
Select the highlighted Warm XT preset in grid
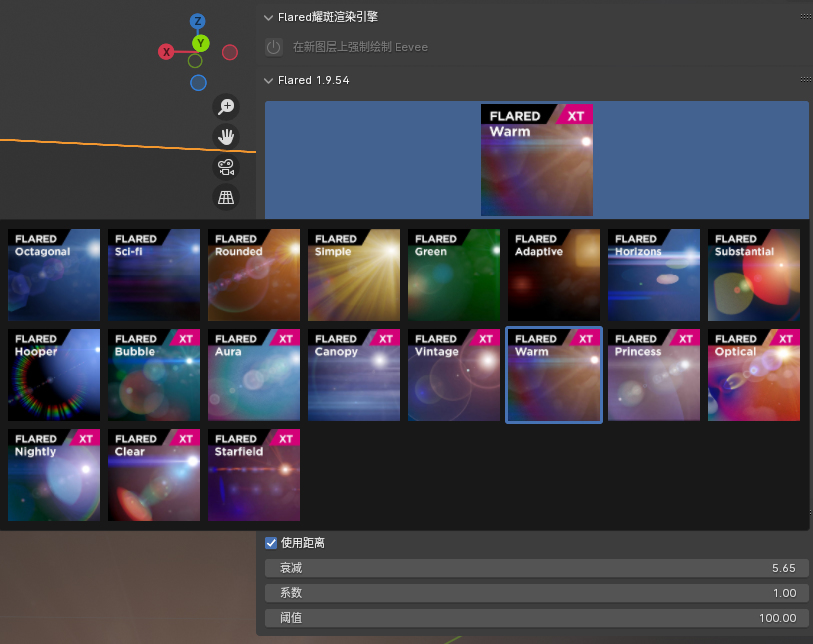(x=554, y=375)
